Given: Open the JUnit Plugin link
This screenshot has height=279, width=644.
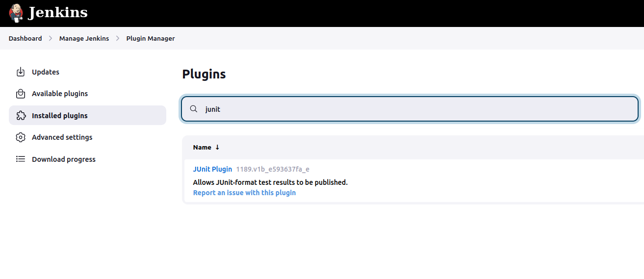Looking at the screenshot, I should pyautogui.click(x=212, y=169).
